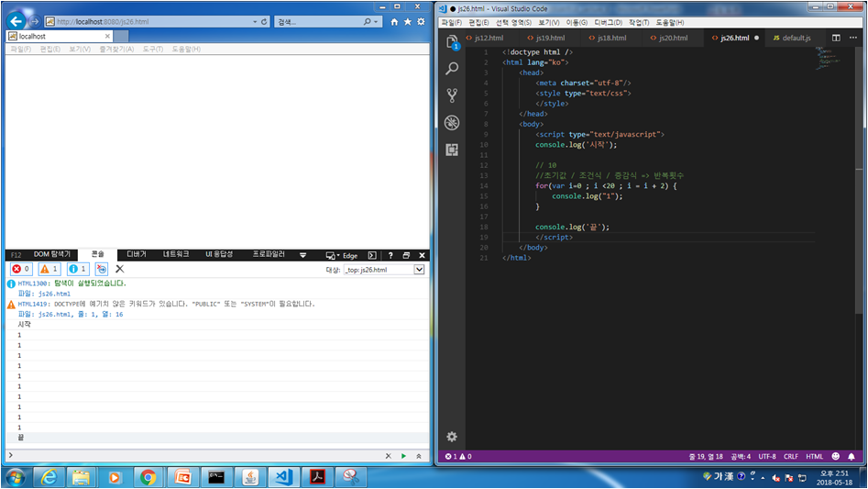The width and height of the screenshot is (868, 489).
Task: Open VS Code Search sidebar icon
Action: (452, 68)
